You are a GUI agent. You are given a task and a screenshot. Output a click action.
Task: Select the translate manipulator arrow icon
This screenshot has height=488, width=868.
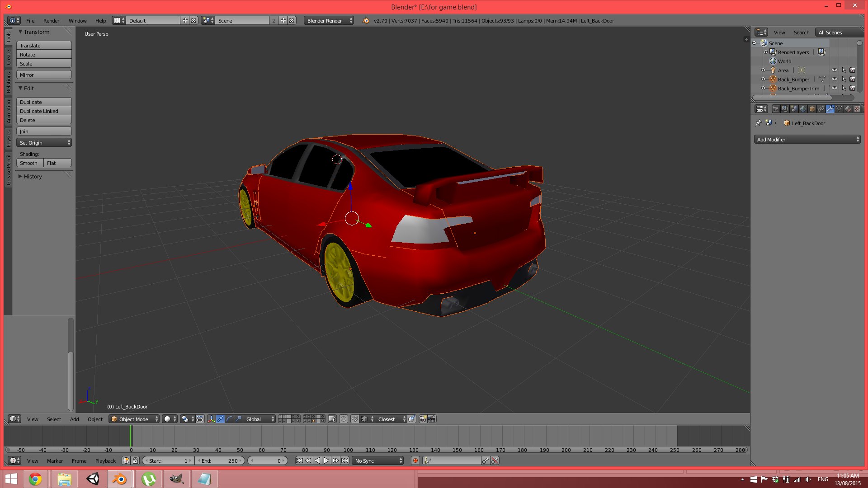[x=220, y=419]
